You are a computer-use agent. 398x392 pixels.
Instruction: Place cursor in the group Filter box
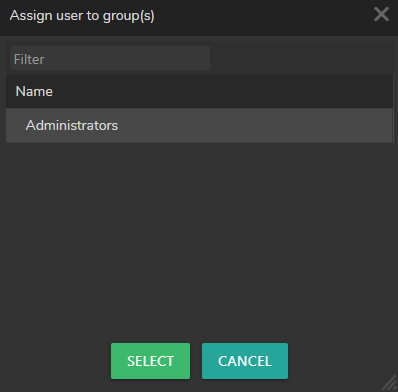(110, 58)
